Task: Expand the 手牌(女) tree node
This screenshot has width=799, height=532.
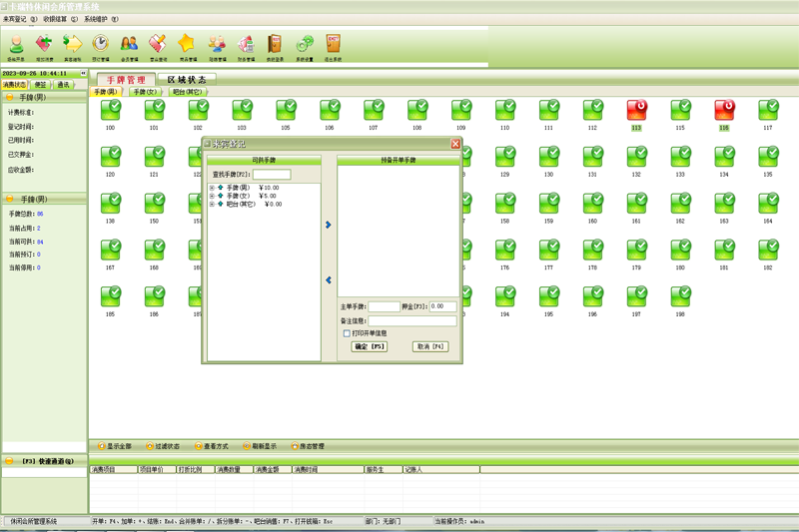Action: (x=212, y=196)
